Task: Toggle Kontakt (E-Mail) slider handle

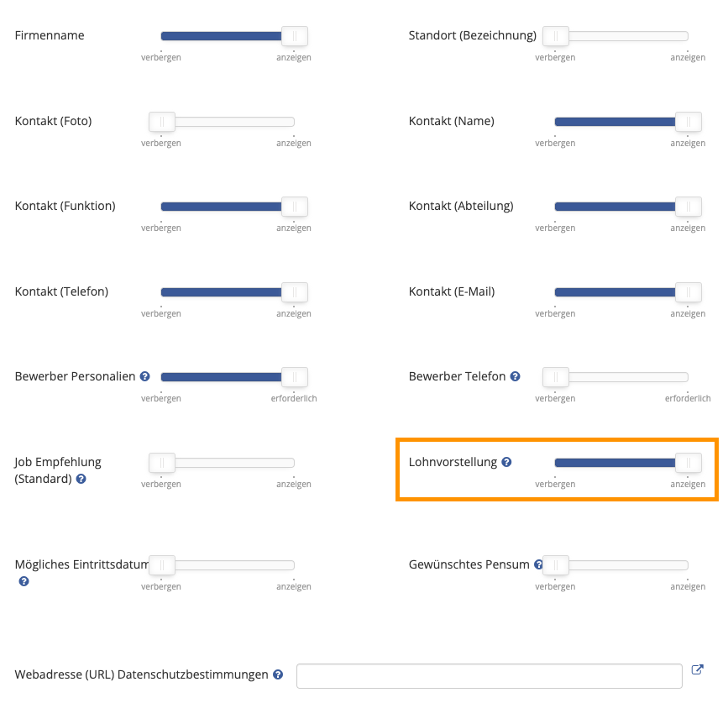Action: [688, 292]
